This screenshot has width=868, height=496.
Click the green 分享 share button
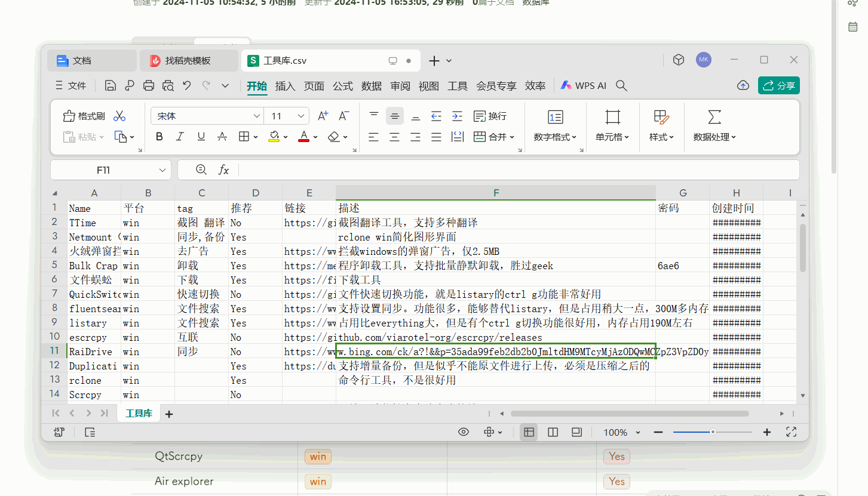click(779, 86)
